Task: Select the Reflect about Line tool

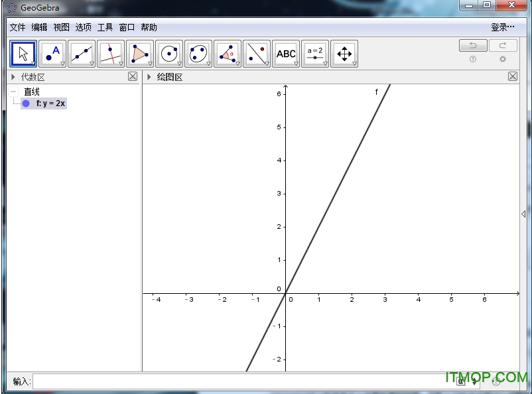Action: click(x=257, y=54)
